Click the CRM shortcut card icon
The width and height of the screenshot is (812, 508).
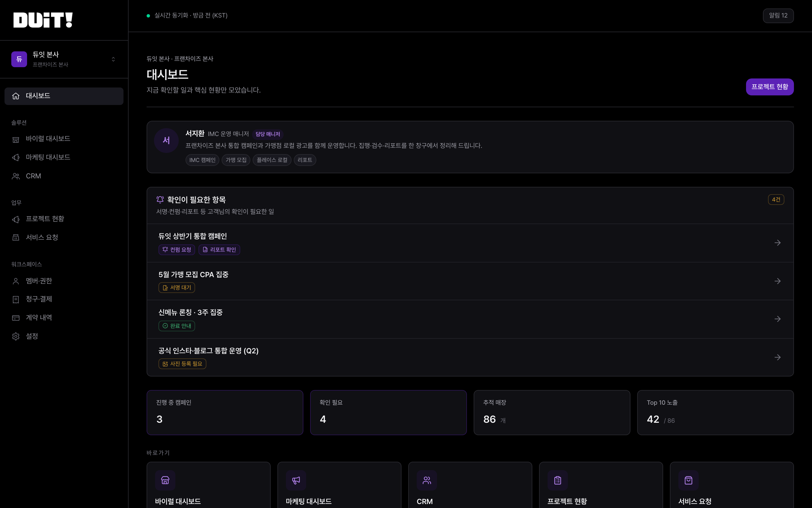[427, 480]
